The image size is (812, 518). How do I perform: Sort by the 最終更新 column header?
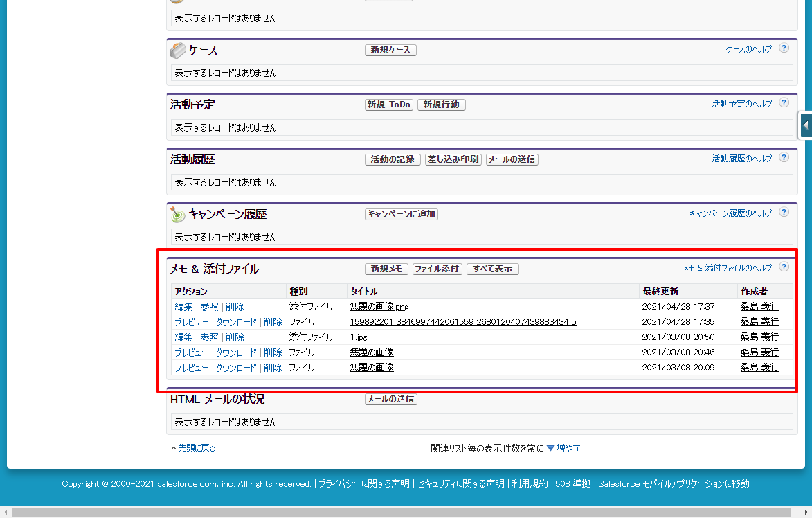click(660, 292)
